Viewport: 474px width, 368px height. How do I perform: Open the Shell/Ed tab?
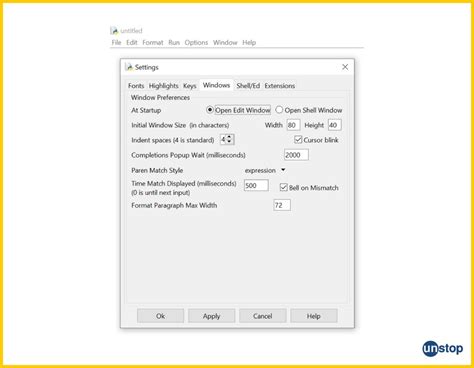(248, 86)
